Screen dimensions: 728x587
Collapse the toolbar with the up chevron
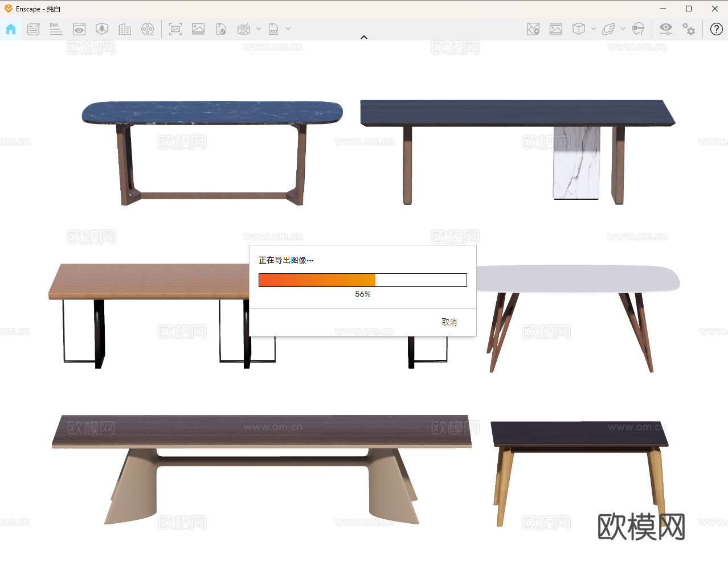click(364, 38)
